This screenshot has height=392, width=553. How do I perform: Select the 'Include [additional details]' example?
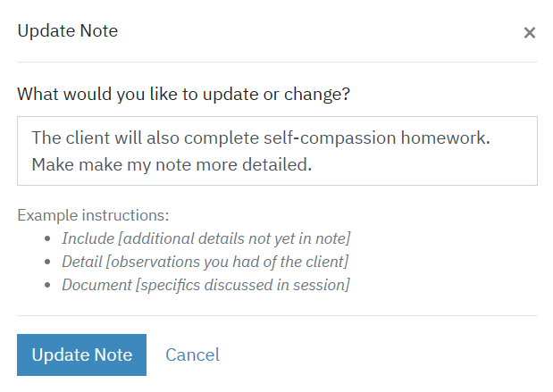[x=206, y=238]
